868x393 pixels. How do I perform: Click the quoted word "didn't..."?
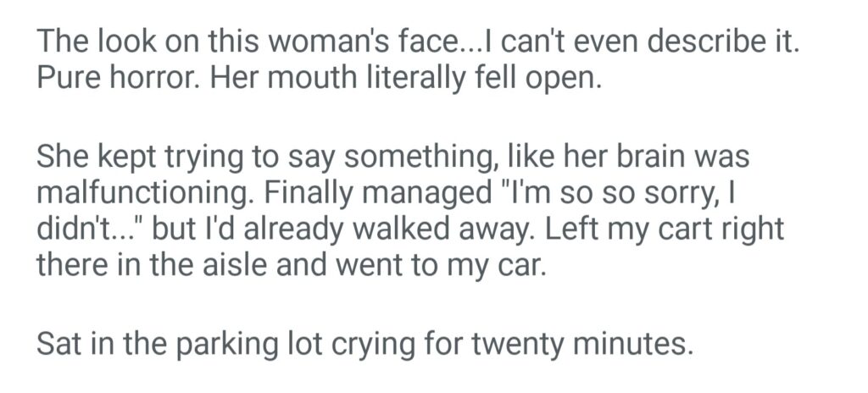(x=76, y=229)
